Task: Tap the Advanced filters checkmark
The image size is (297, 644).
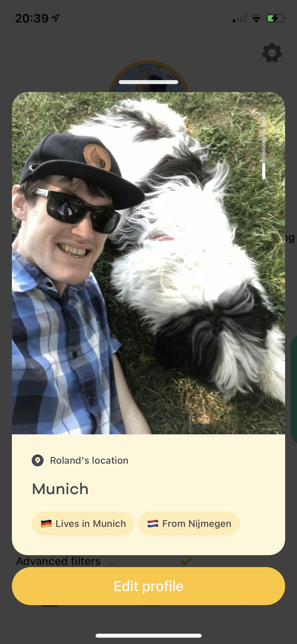Action: [186, 560]
